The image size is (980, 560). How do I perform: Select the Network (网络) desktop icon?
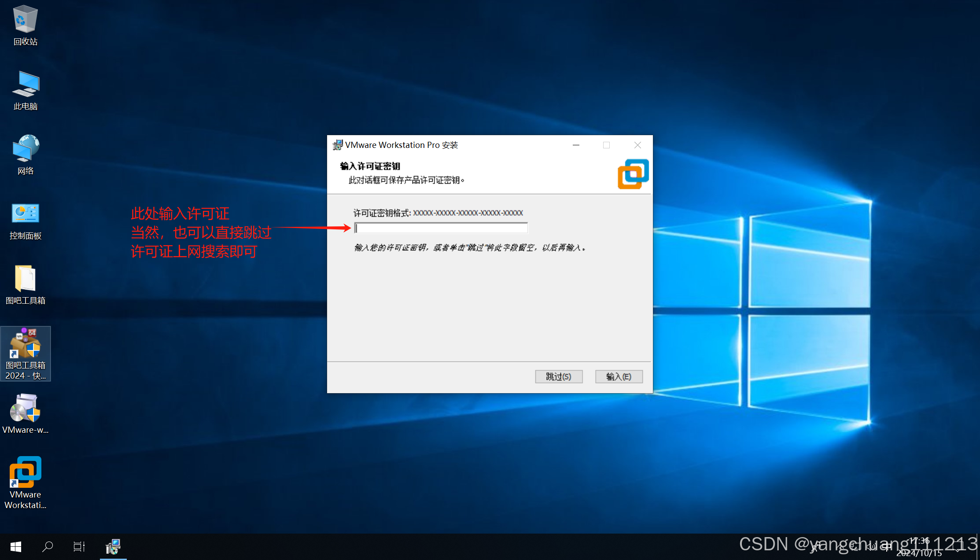[25, 155]
